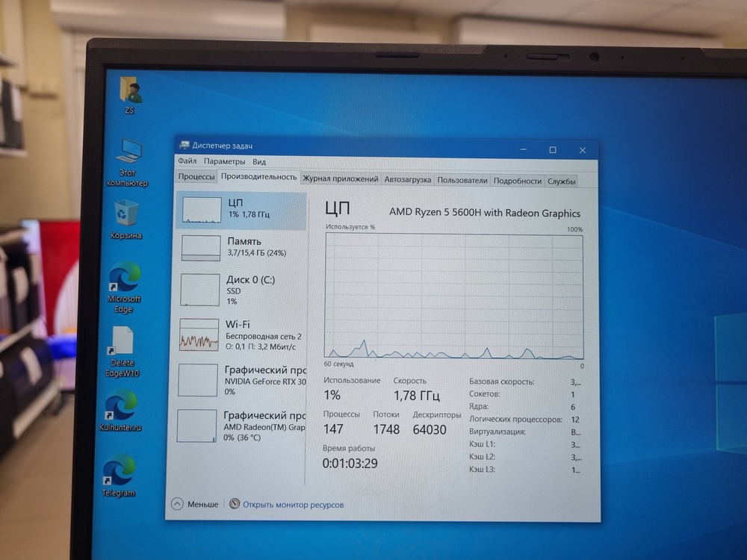Switch to the Процессы tab

click(x=196, y=177)
